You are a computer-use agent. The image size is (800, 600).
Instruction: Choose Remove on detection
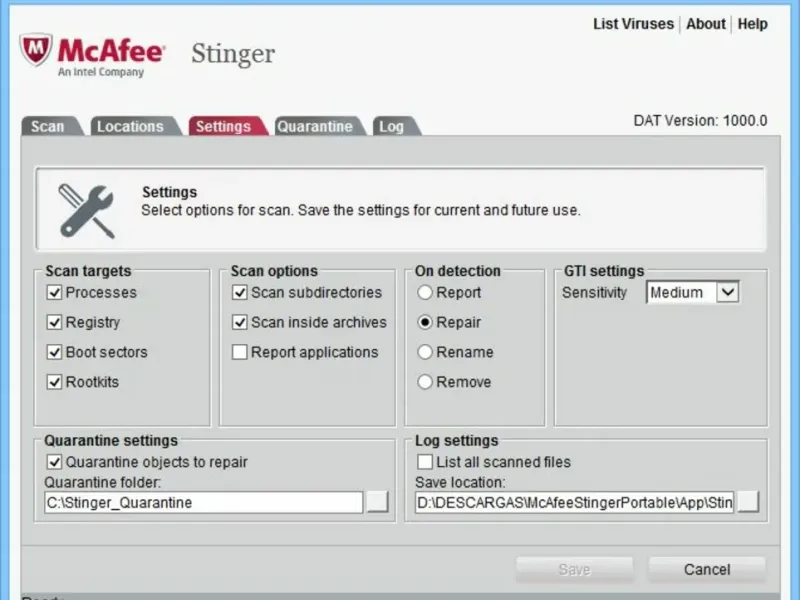tap(425, 382)
